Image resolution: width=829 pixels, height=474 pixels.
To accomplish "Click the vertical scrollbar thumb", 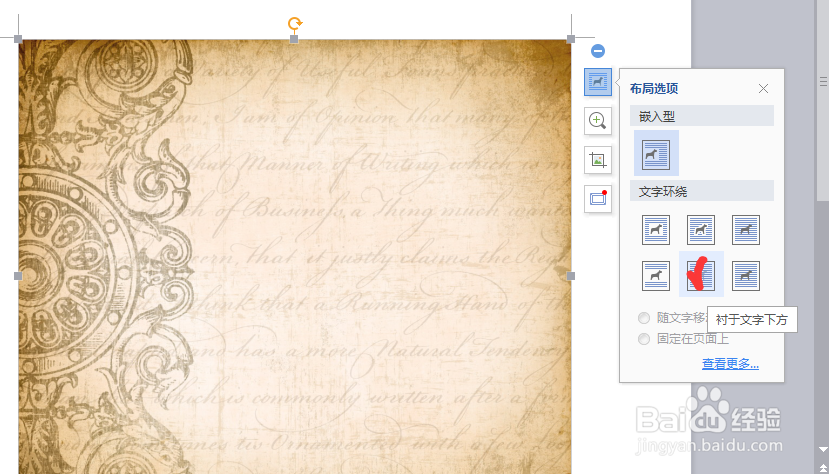I will [823, 100].
